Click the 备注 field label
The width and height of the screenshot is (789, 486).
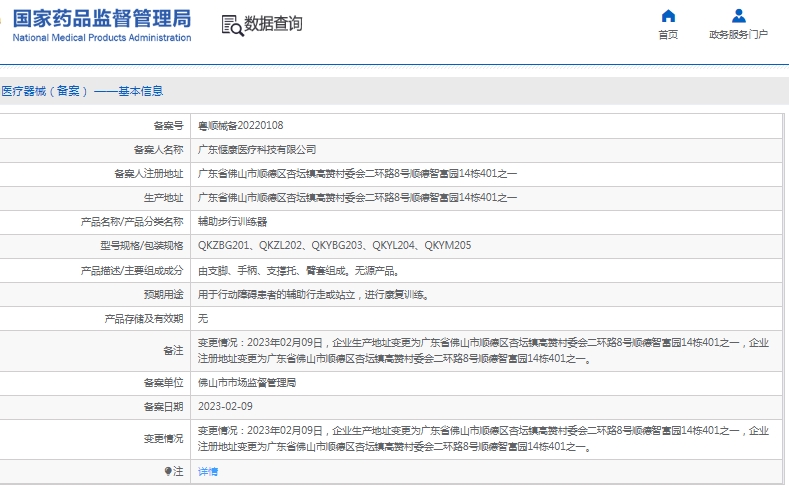(x=174, y=351)
